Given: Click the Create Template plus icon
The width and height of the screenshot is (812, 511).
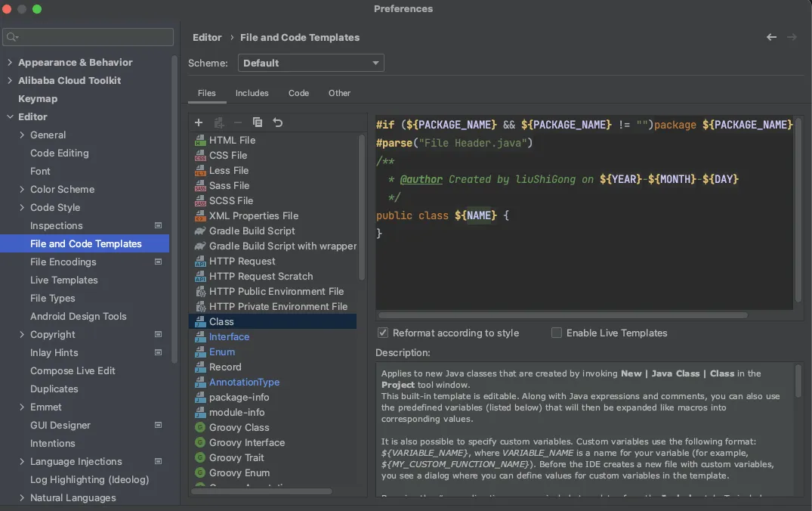Looking at the screenshot, I should 199,122.
